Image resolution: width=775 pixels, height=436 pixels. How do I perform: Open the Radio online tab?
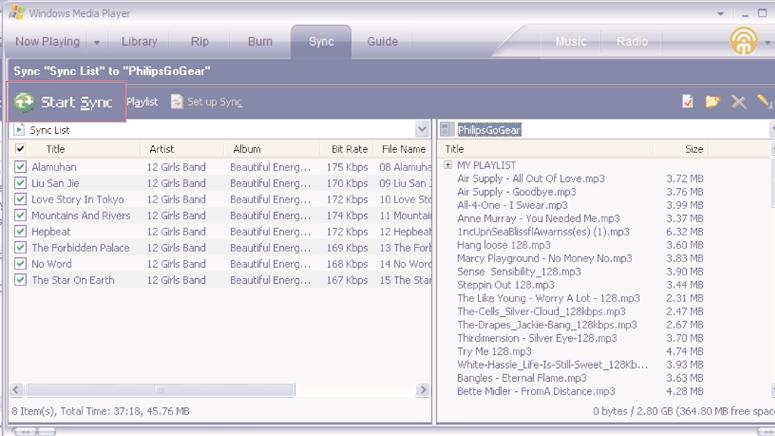[x=632, y=42]
